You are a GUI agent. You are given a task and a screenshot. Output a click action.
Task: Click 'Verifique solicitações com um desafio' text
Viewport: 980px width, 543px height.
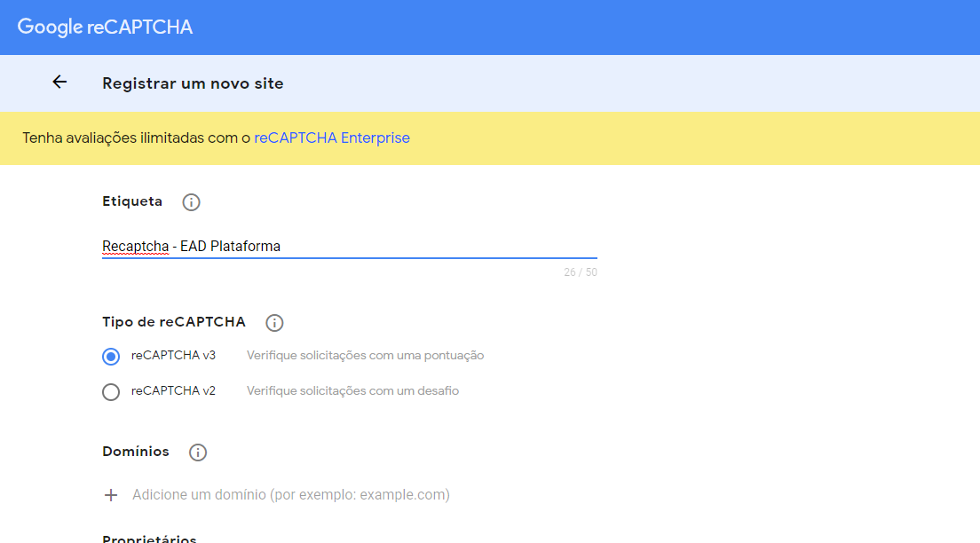[x=352, y=391]
